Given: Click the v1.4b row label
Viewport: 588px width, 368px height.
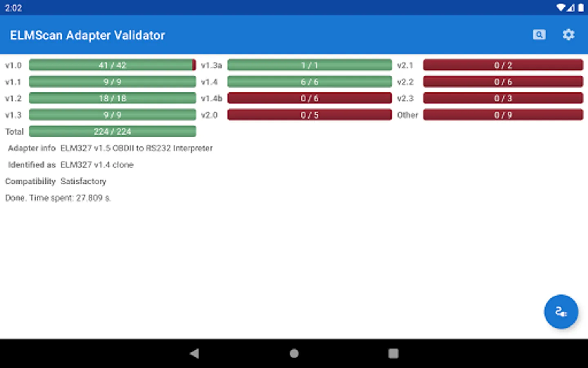Looking at the screenshot, I should (x=212, y=99).
